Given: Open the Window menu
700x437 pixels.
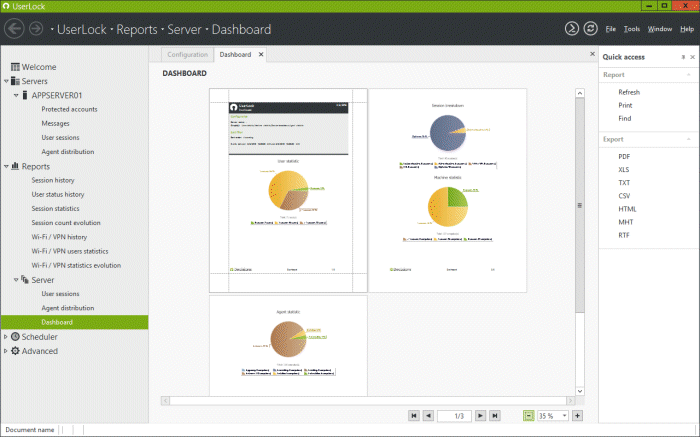Looking at the screenshot, I should [660, 29].
